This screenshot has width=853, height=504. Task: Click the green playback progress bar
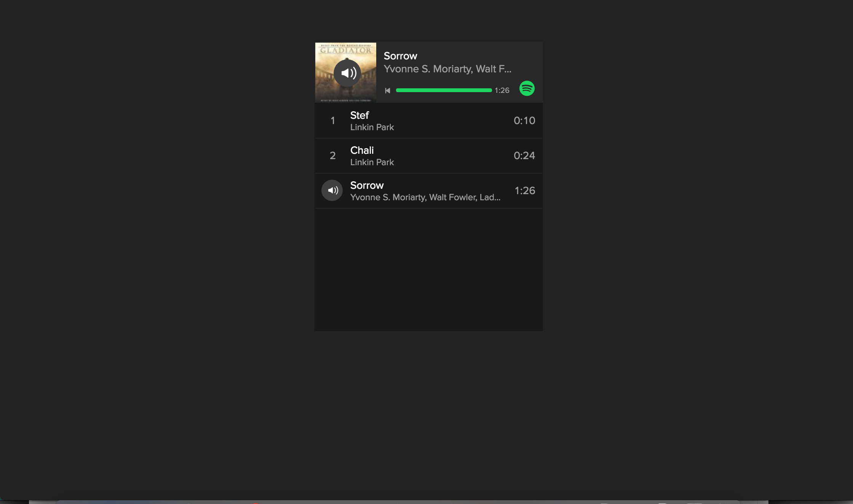[444, 90]
